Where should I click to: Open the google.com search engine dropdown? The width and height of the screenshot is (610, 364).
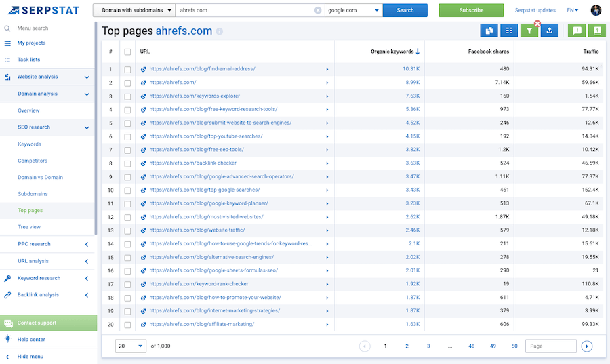coord(354,10)
